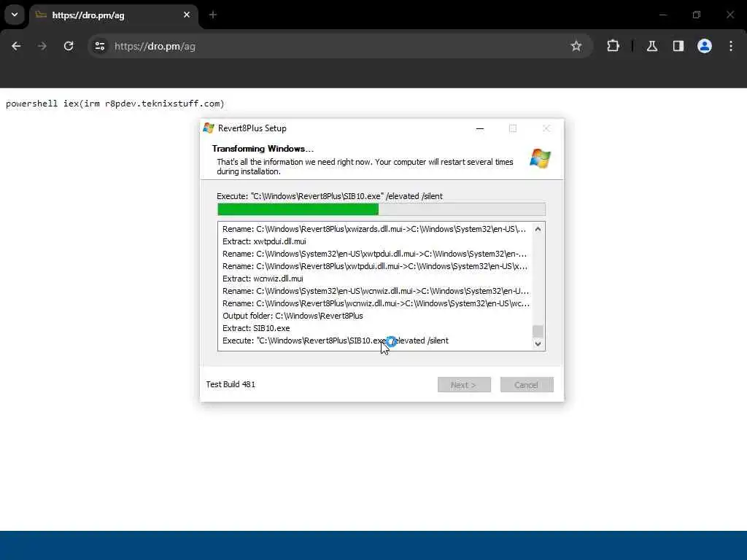Click scroll up arrow in install log

[538, 229]
